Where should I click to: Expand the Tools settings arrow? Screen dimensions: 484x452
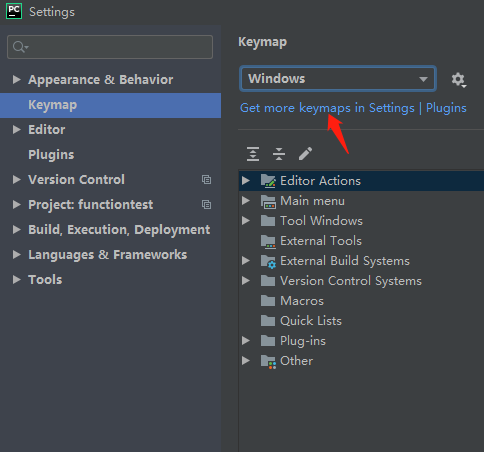pyautogui.click(x=16, y=279)
